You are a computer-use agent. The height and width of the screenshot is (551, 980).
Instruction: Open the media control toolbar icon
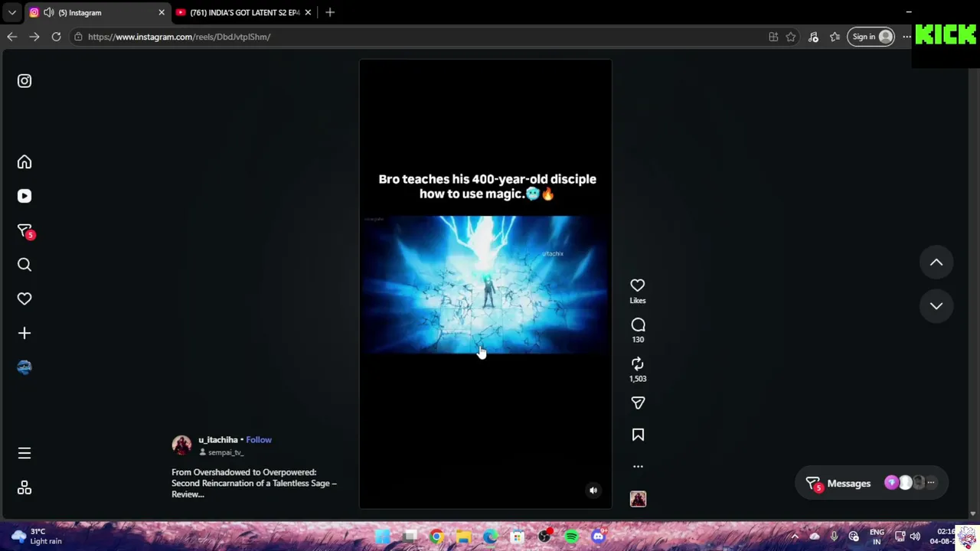coord(813,37)
